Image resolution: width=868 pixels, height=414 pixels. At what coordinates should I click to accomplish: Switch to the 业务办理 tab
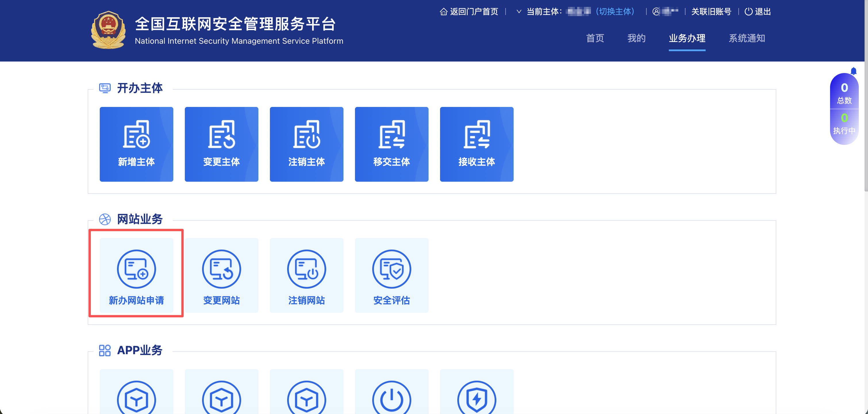[687, 39]
